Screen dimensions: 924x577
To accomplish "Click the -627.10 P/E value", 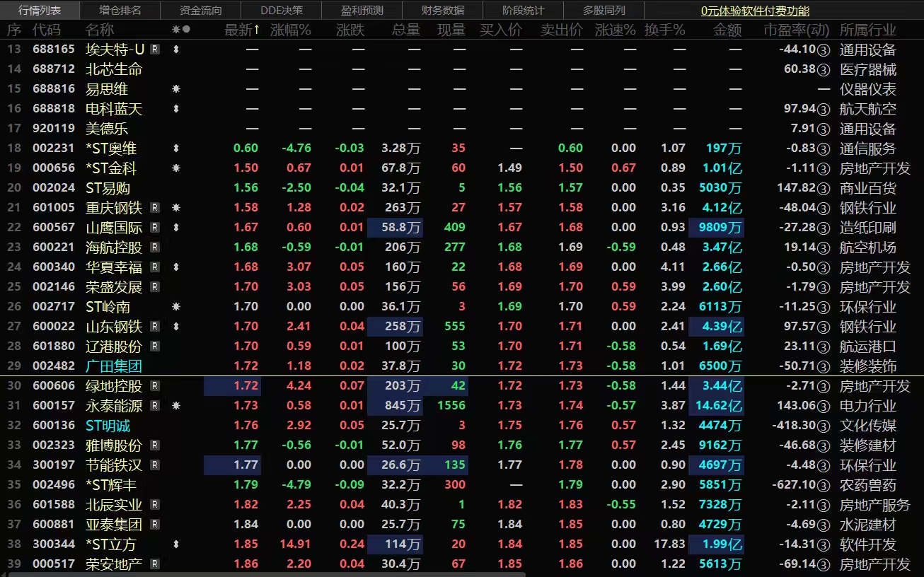I will tap(795, 485).
